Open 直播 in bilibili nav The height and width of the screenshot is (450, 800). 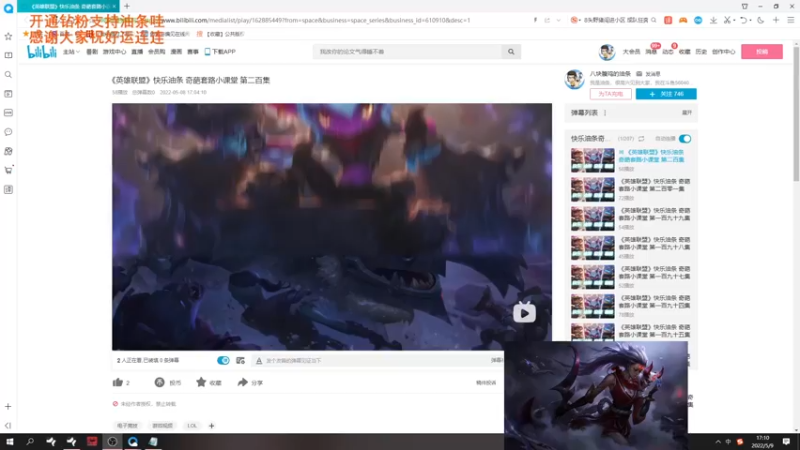137,52
